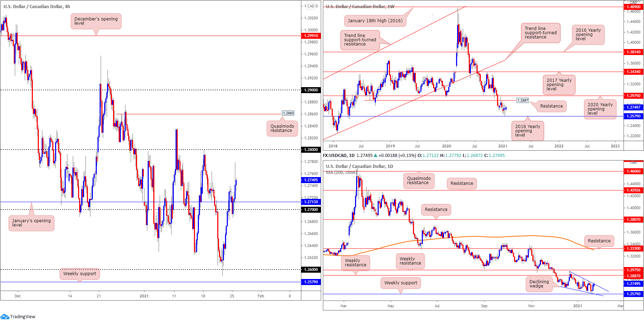The width and height of the screenshot is (644, 321).
Task: Click the red 1.38070 daily price label
Action: (633, 219)
